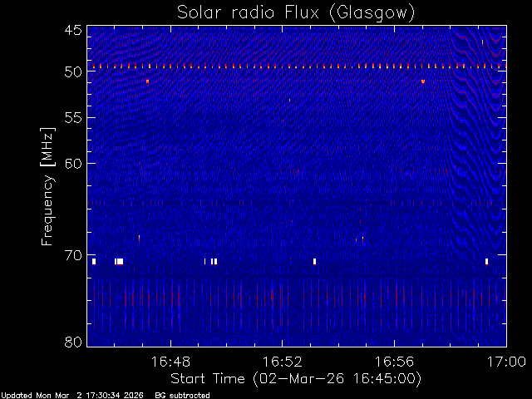Click the 50 frequency tick label
Screen dimensions: 532x399
pyautogui.click(x=73, y=72)
